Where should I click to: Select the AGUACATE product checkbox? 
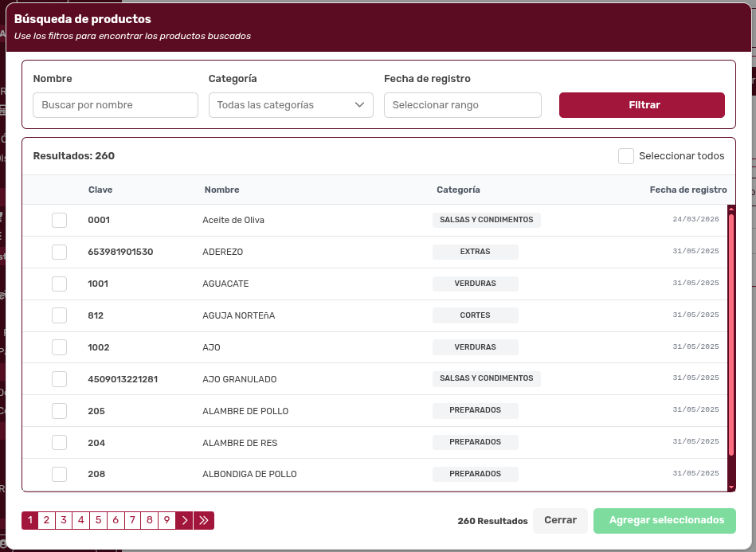tap(59, 284)
